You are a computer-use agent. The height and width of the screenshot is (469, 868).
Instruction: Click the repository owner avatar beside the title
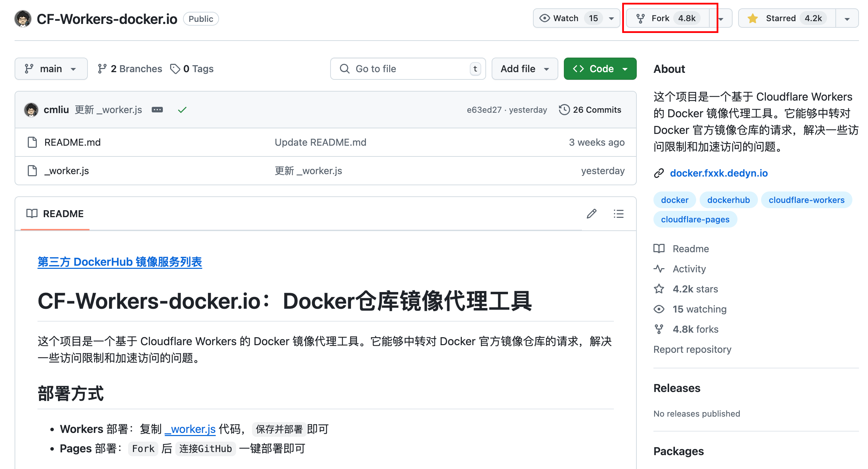(x=23, y=19)
